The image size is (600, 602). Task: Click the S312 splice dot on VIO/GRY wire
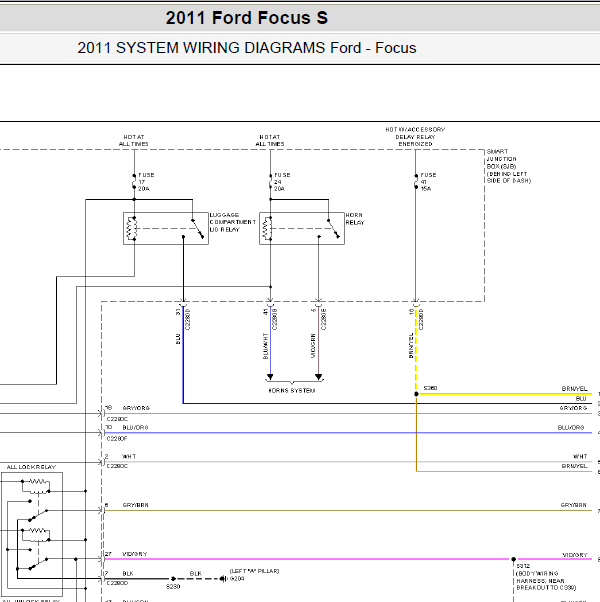point(514,559)
